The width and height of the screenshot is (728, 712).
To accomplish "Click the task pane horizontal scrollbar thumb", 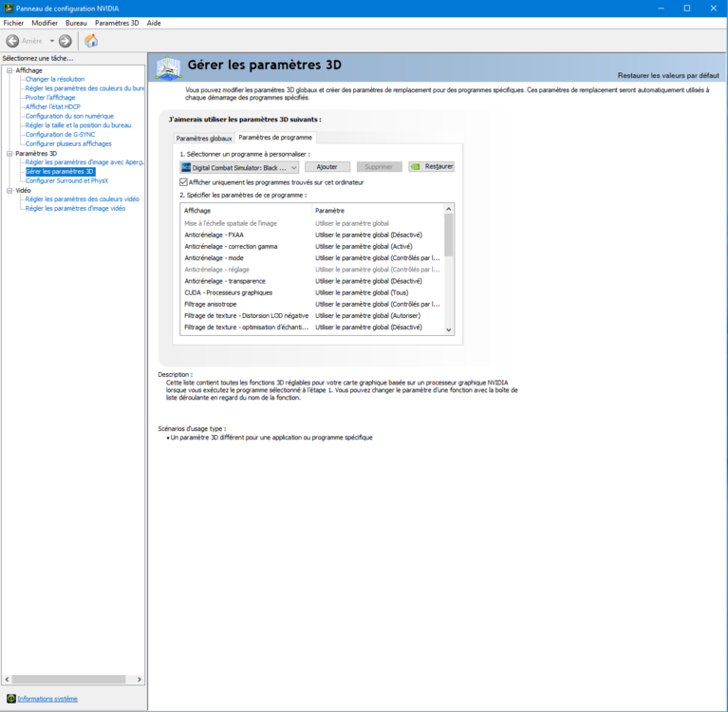I will [x=68, y=679].
